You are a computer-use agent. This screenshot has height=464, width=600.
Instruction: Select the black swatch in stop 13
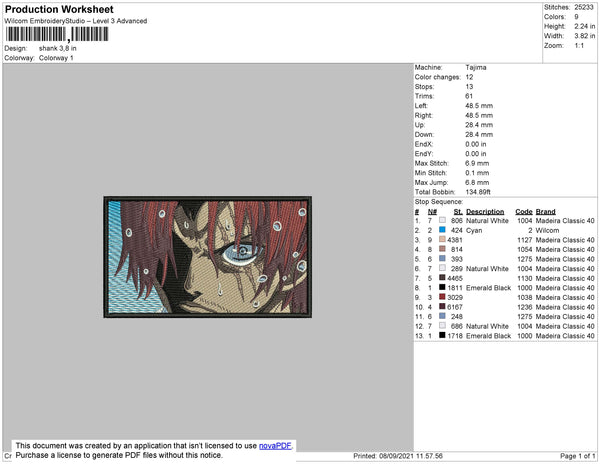coord(442,335)
